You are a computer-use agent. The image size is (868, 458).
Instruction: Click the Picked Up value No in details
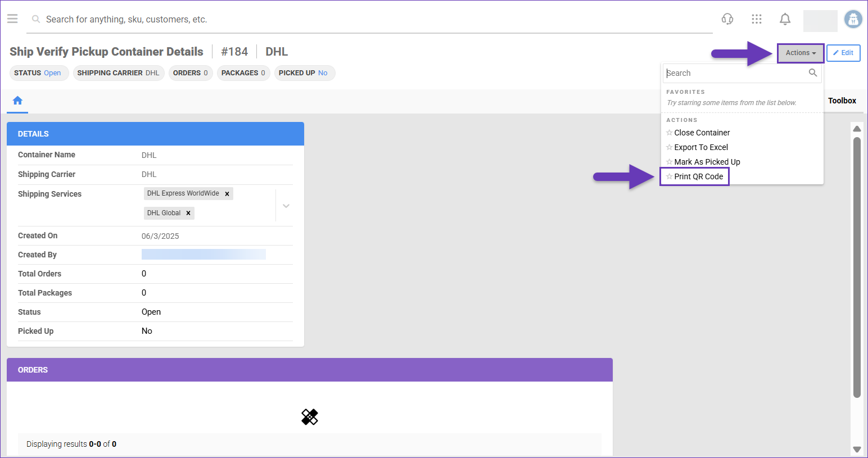(x=147, y=331)
